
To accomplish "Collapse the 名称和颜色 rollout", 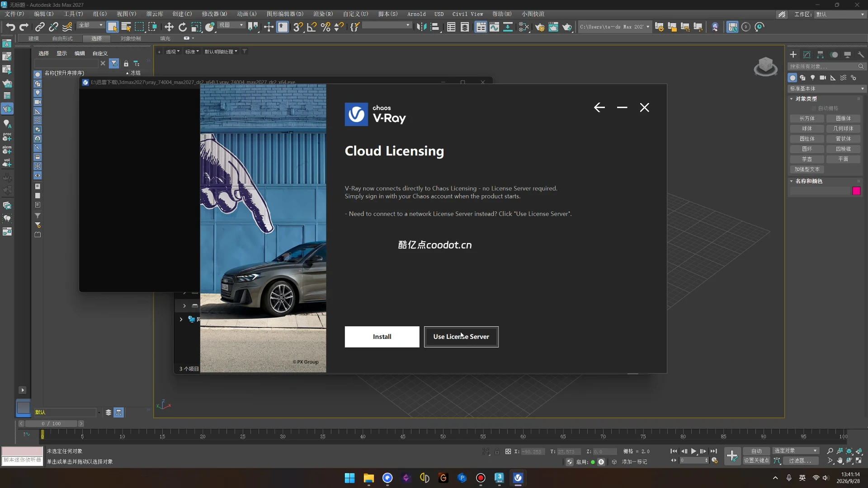I will click(808, 181).
